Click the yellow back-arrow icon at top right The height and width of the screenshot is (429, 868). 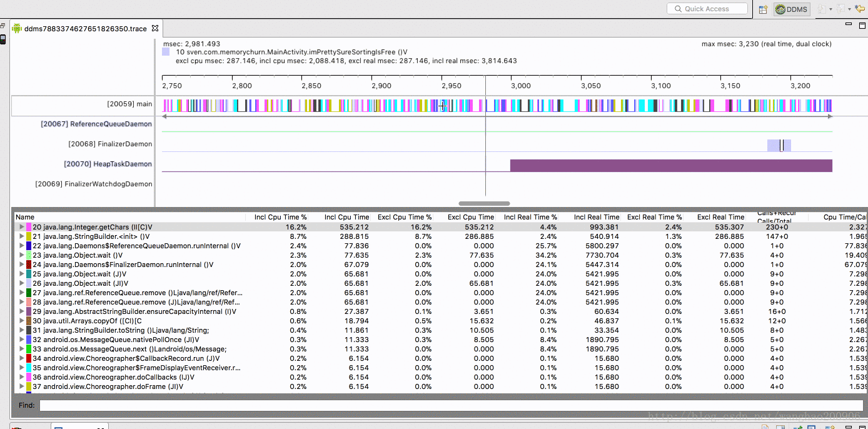(860, 9)
